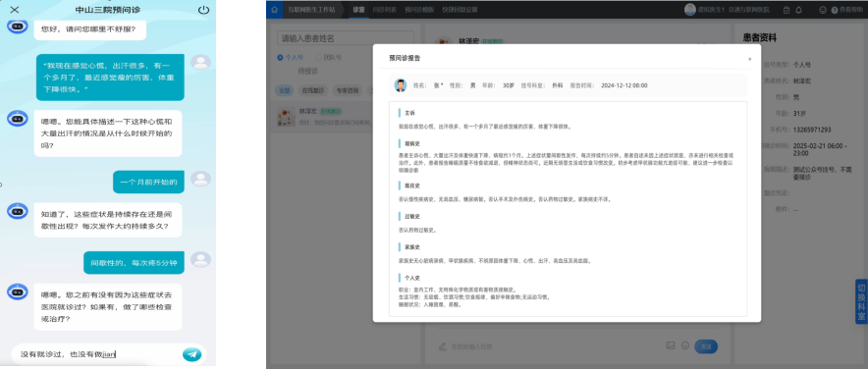Select the 在线复诊 filter chip
Viewport: 868px width, 370px height.
pyautogui.click(x=313, y=89)
